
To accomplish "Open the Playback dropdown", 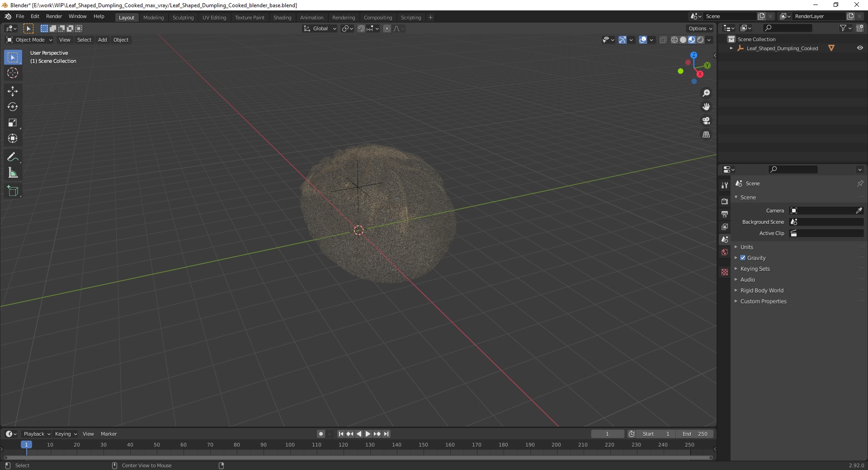I will (37, 434).
